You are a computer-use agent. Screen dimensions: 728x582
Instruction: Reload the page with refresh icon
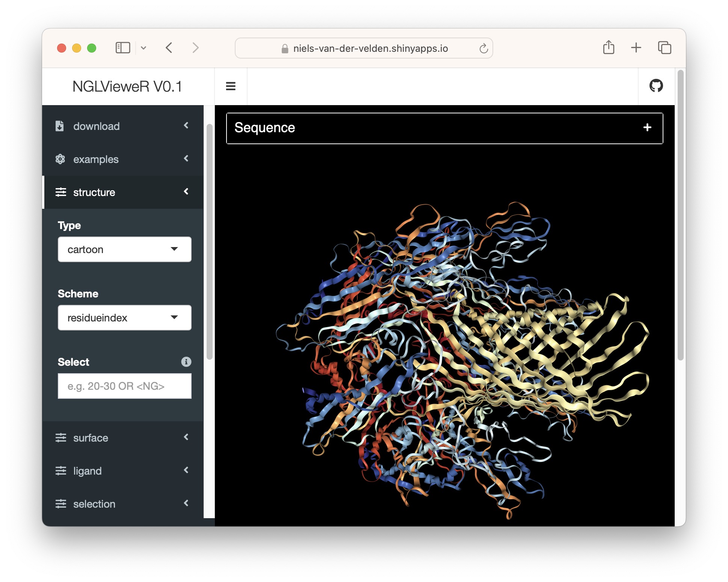point(483,48)
